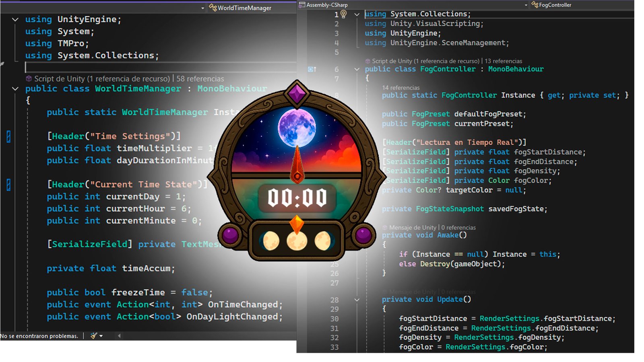This screenshot has width=644, height=362.
Task: Collapse the Update method in FogController
Action: coord(357,300)
